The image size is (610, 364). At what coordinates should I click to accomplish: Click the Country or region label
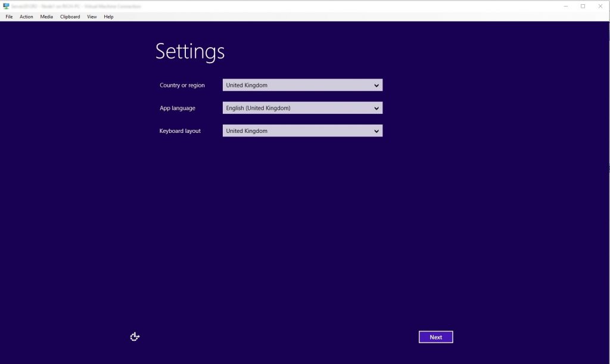point(182,85)
